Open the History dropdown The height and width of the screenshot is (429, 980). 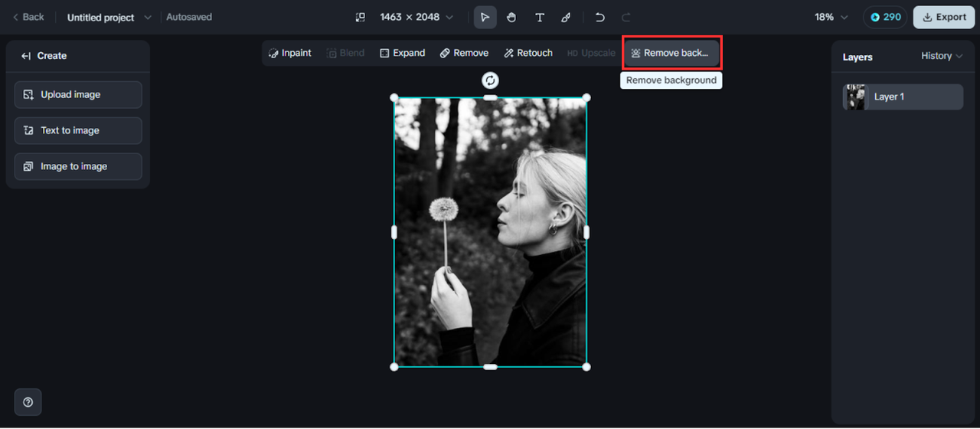[942, 56]
